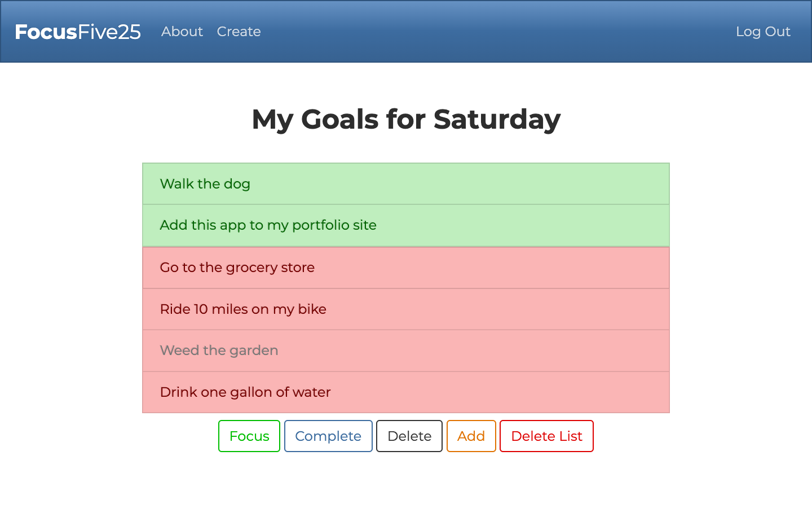Click empty navbar space between Create and Log Out

[496, 32]
